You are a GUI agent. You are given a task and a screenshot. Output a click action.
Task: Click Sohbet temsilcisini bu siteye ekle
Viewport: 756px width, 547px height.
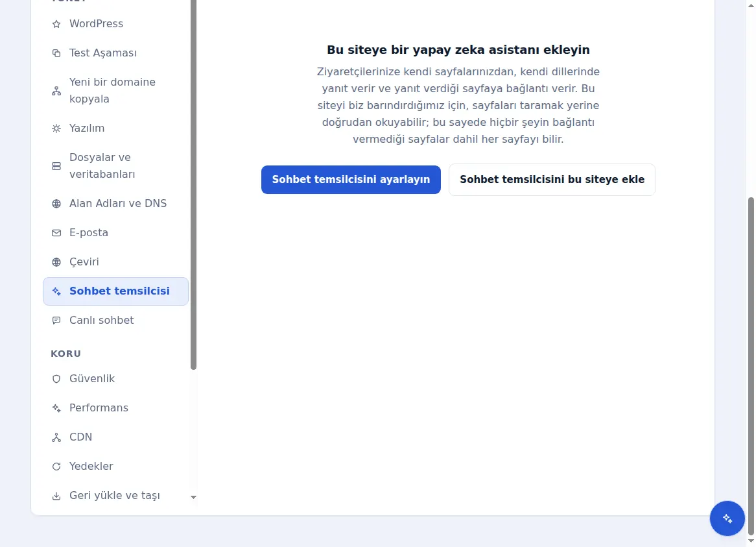552,180
